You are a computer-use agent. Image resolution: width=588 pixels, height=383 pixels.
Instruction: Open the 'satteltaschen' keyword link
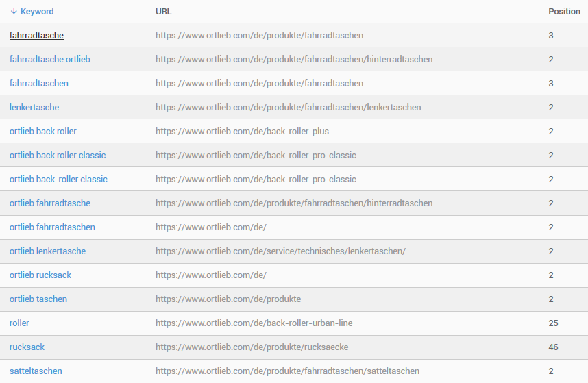36,371
